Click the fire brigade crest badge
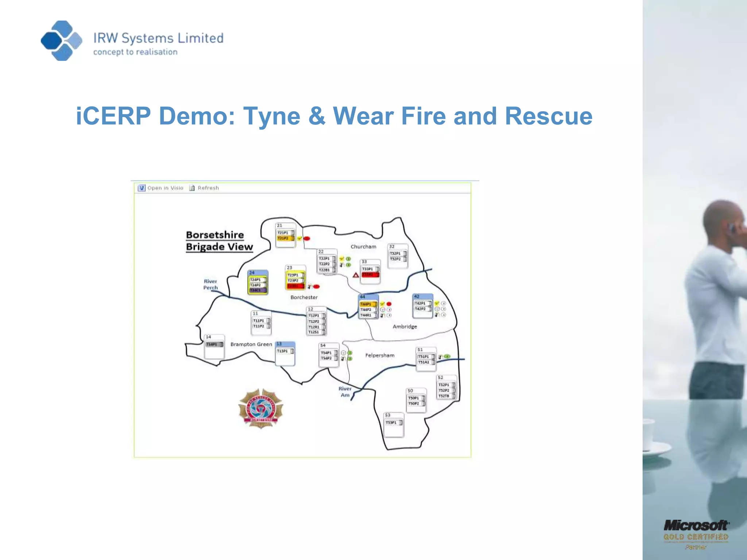This screenshot has height=560, width=747. pos(261,408)
